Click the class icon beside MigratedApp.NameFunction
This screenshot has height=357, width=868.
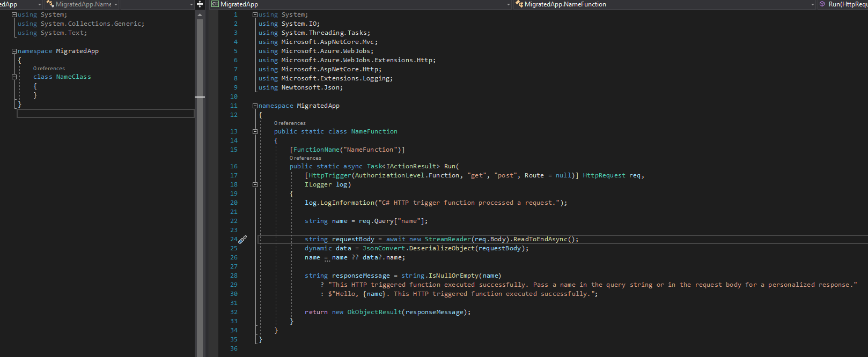519,4
